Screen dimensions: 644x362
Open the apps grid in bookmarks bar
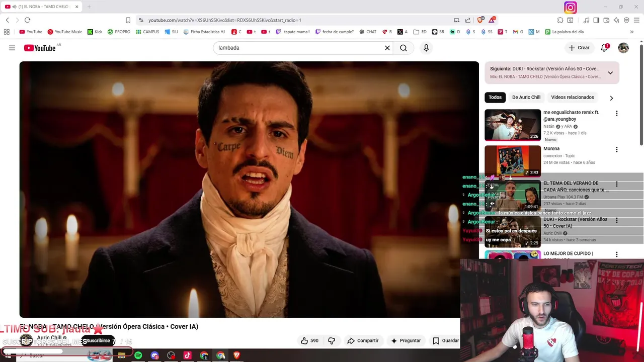pos(7,32)
